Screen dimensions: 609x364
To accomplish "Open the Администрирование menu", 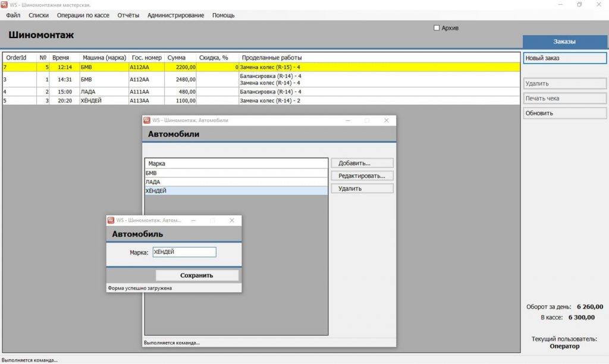I will (175, 15).
